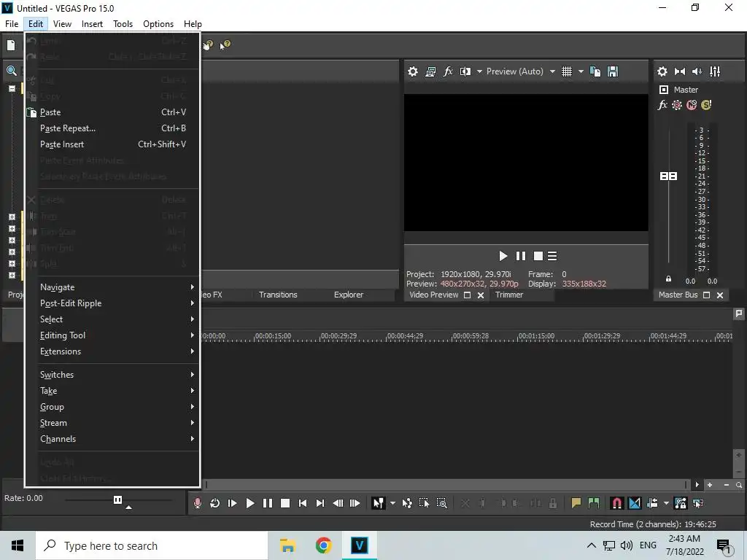Switch to the Explorer tab
The height and width of the screenshot is (560, 747).
(349, 295)
